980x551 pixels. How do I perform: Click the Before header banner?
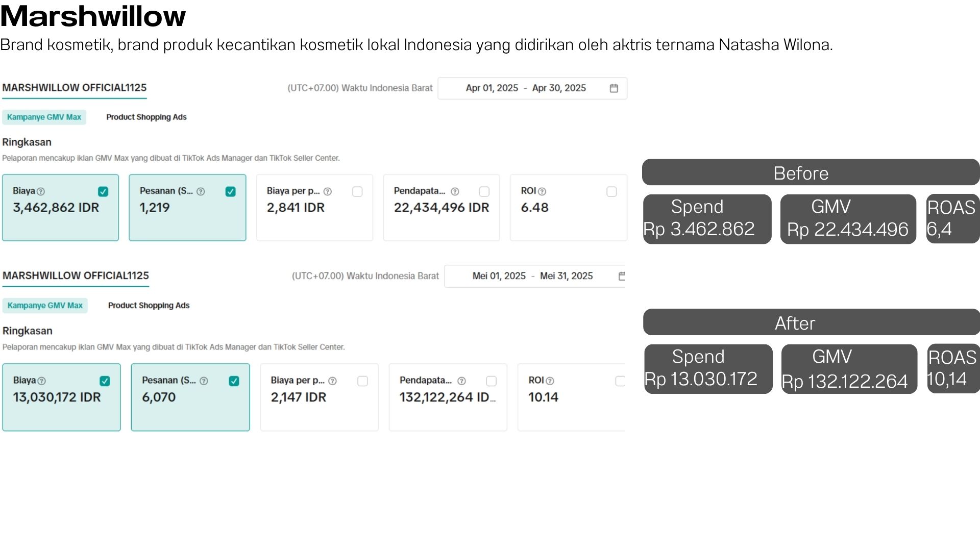[811, 172]
